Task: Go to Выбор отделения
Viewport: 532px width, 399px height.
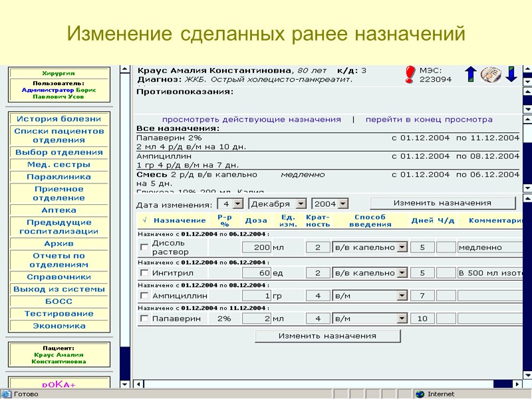Action: [59, 152]
